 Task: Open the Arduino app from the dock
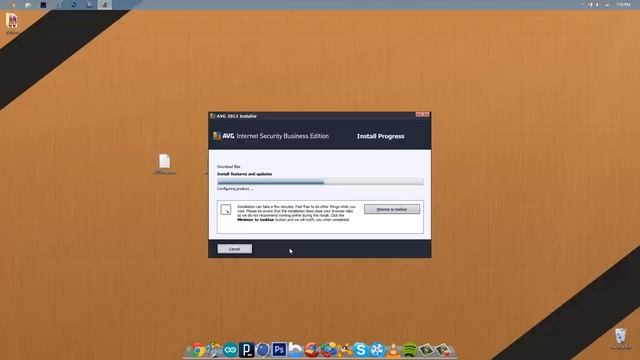[x=230, y=350]
